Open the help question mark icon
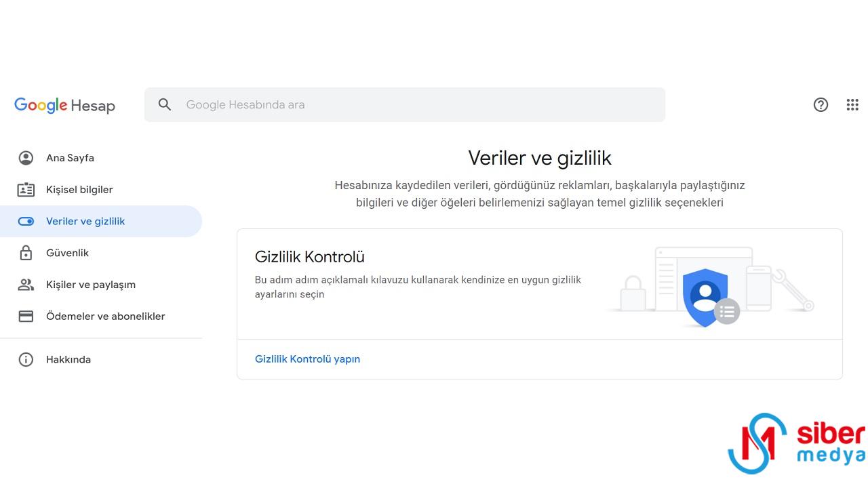The width and height of the screenshot is (868, 488). click(x=821, y=104)
